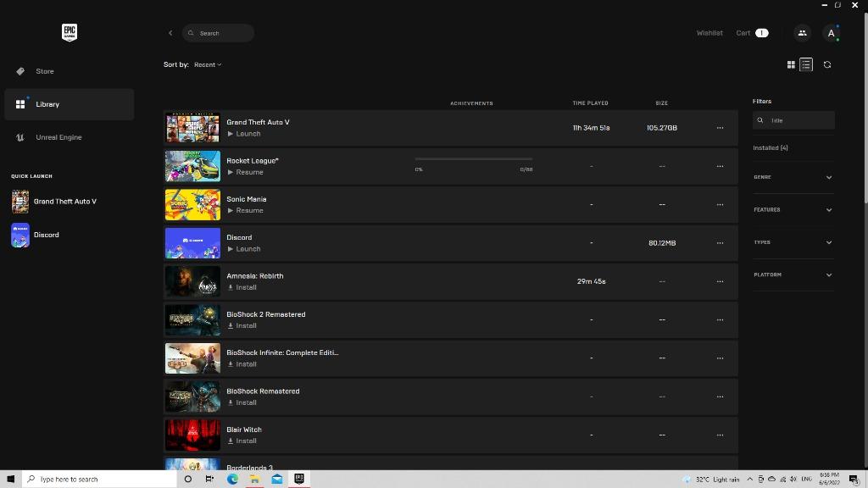Open Task View on the taskbar
The image size is (868, 488).
[x=209, y=479]
